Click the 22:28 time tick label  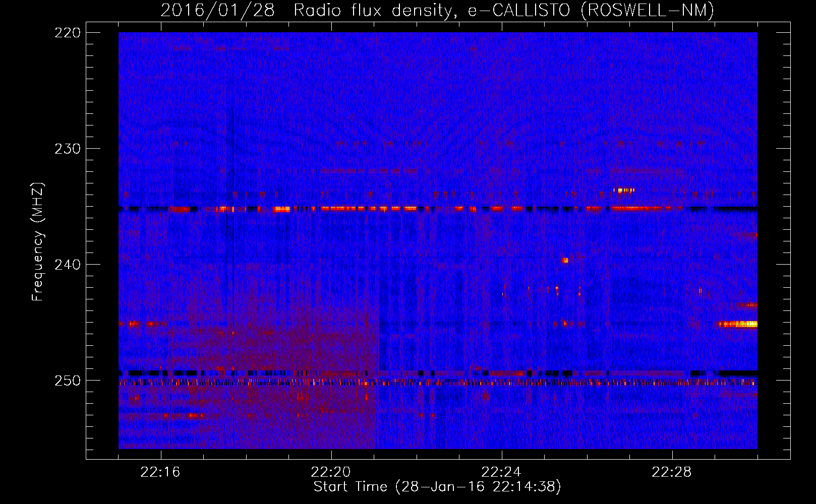[x=672, y=472]
